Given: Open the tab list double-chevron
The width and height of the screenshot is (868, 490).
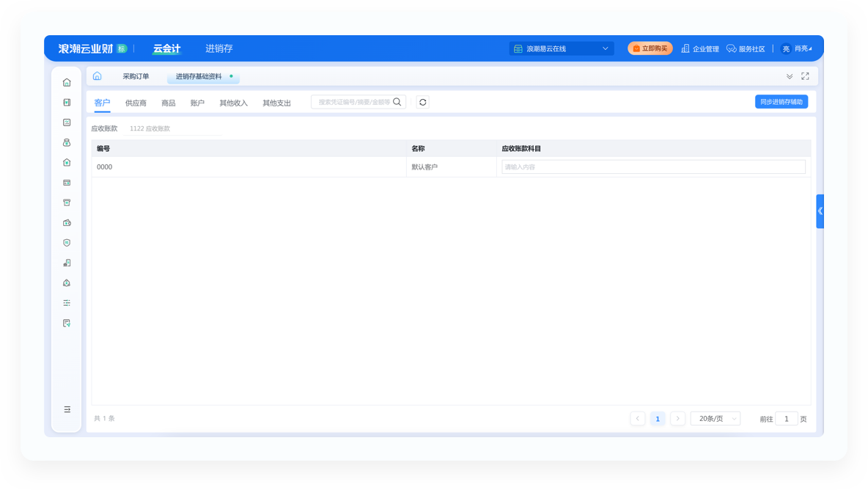Looking at the screenshot, I should [x=790, y=76].
